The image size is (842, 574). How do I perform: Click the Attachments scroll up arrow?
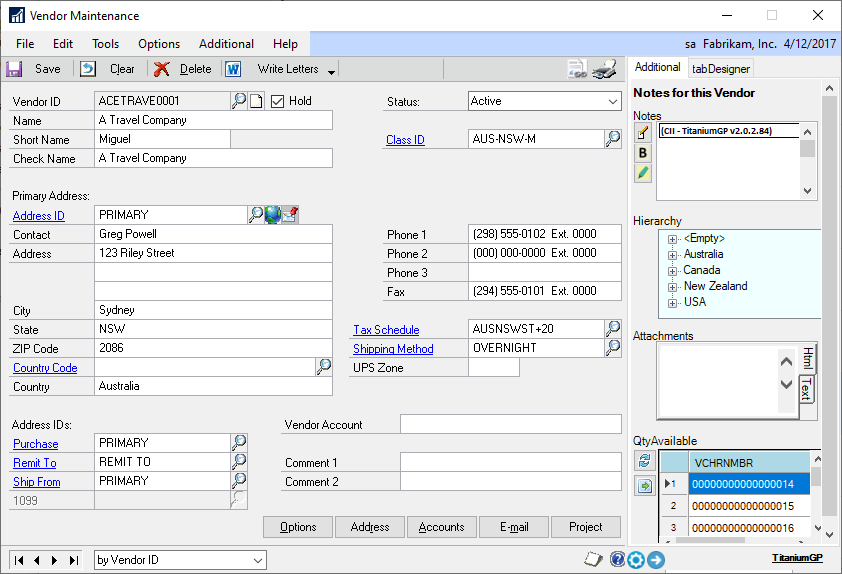pos(786,361)
